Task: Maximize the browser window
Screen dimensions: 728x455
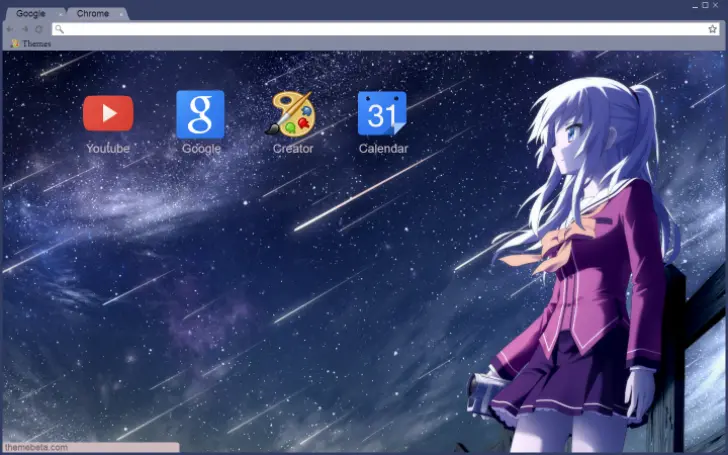Action: click(x=705, y=6)
